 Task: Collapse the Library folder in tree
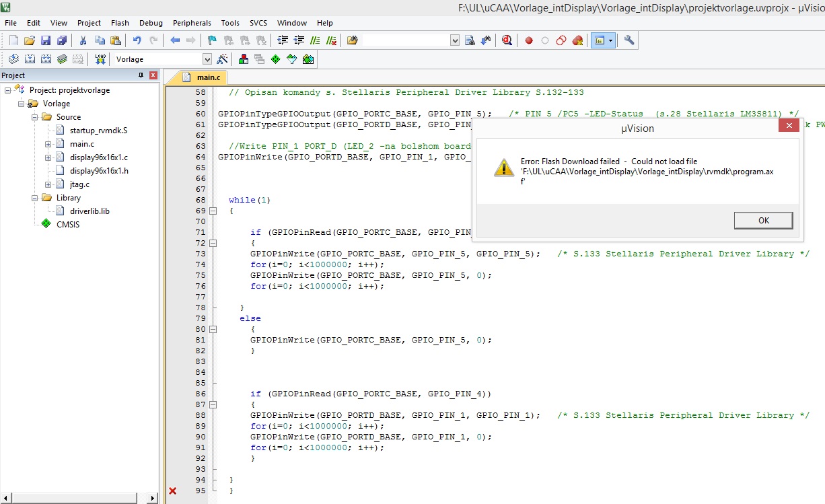pos(35,198)
